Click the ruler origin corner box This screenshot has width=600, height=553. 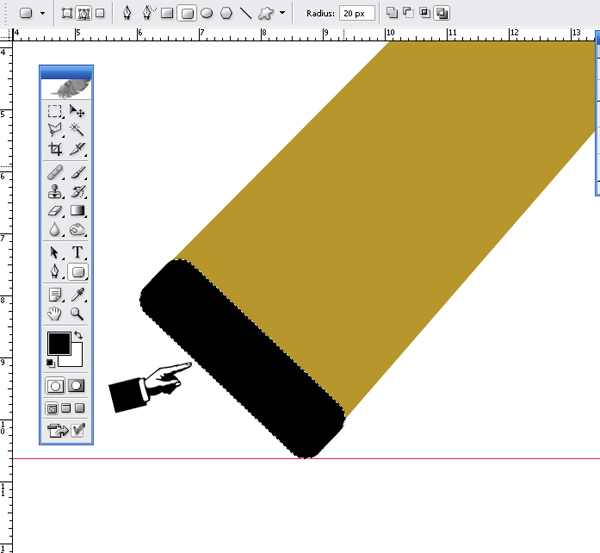6,35
